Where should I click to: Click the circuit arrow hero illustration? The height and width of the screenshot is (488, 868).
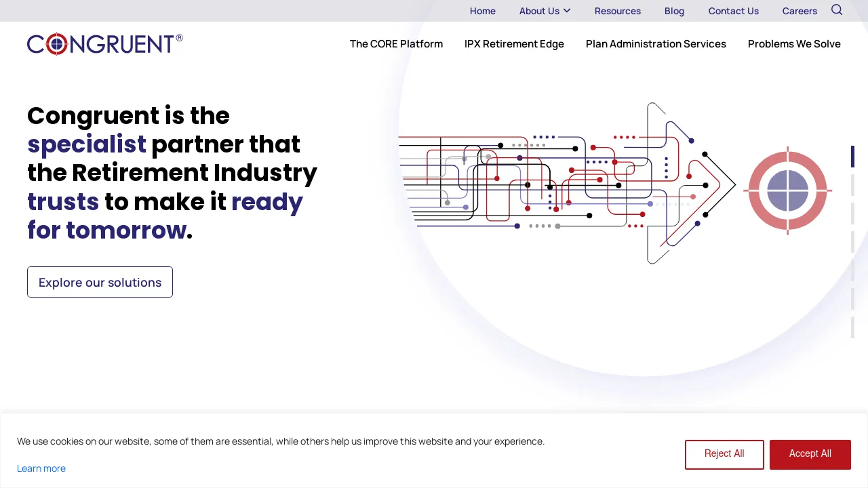pos(567,183)
